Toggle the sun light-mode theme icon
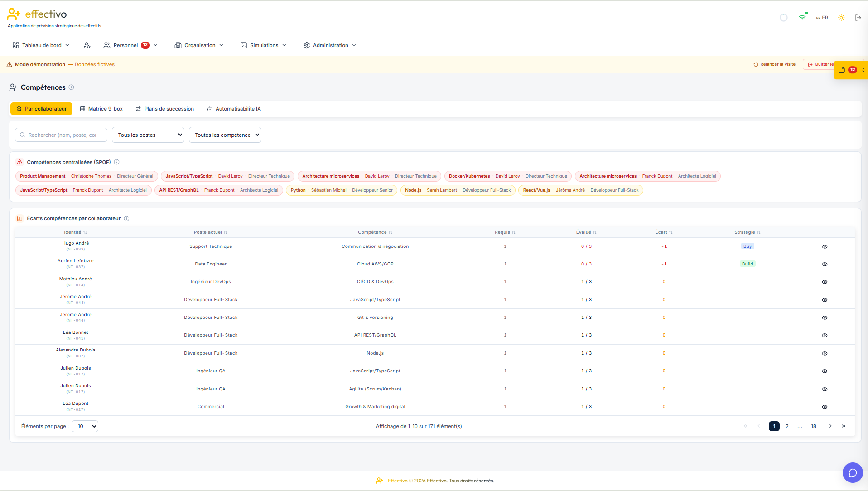The width and height of the screenshot is (868, 491). (841, 18)
